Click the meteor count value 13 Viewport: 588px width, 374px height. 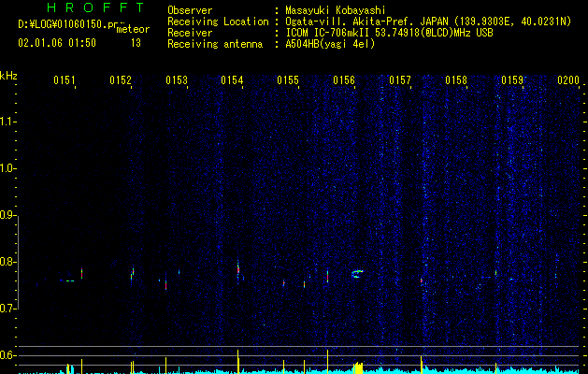point(136,43)
